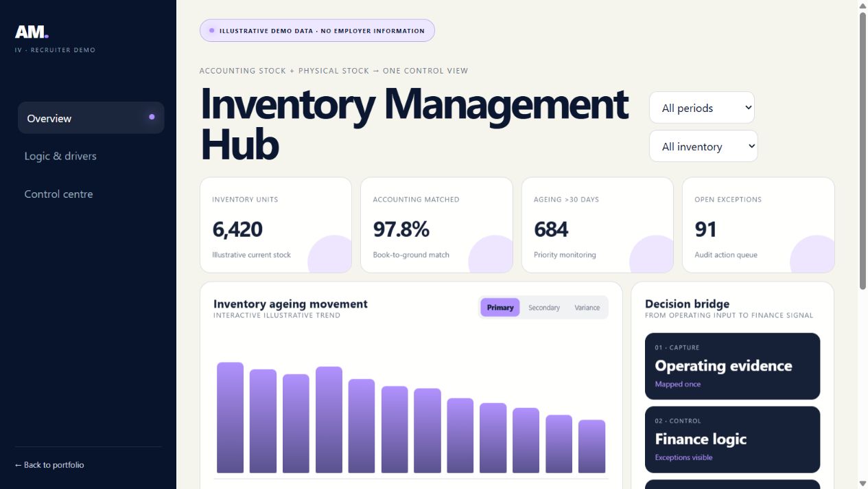The width and height of the screenshot is (868, 489).
Task: Open Control centre in sidebar
Action: 58,194
